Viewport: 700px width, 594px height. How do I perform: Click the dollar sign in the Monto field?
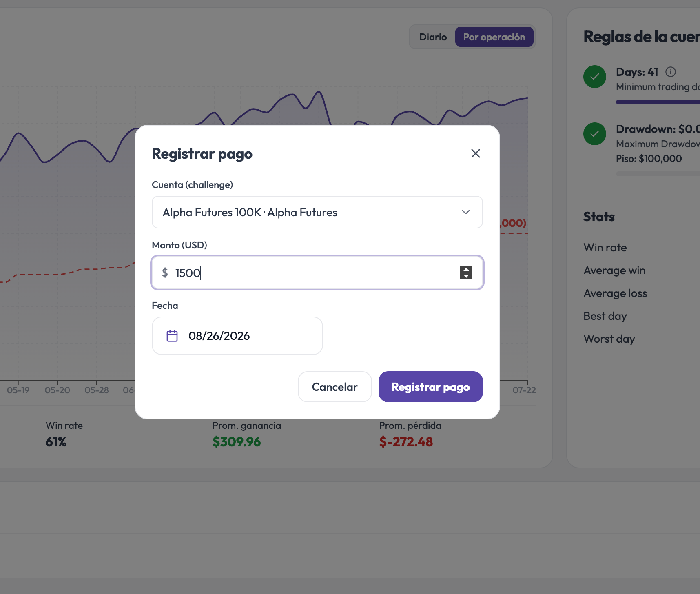point(165,273)
